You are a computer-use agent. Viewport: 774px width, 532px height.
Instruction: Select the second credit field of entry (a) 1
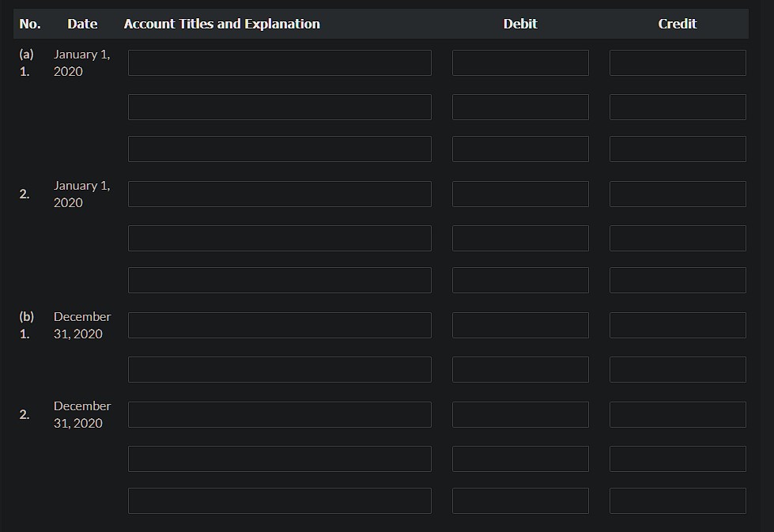[678, 107]
